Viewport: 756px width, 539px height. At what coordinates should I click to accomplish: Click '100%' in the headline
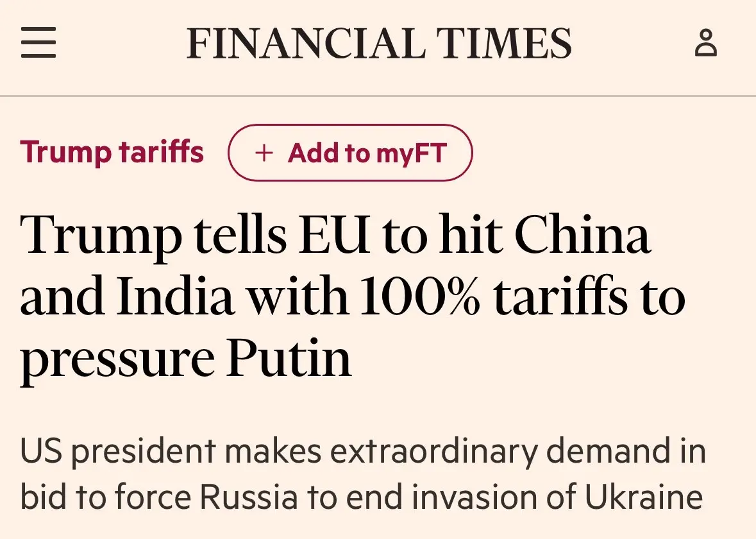click(420, 296)
